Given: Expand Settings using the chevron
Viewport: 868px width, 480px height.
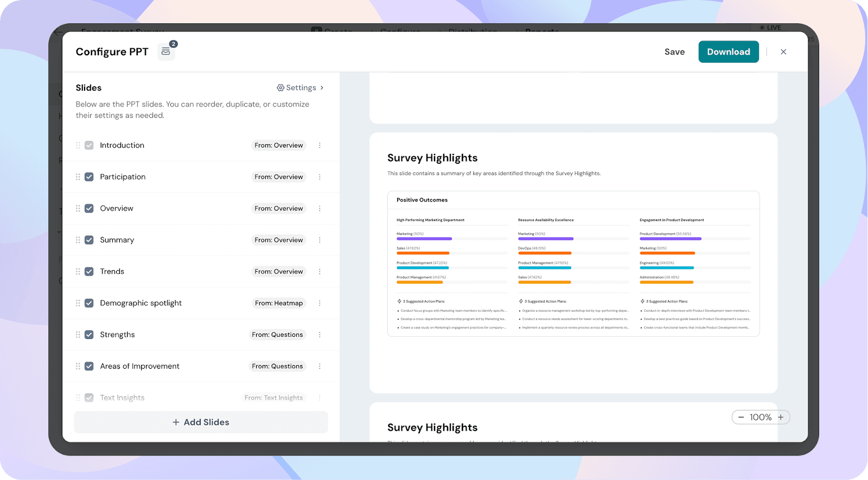Looking at the screenshot, I should [x=322, y=88].
